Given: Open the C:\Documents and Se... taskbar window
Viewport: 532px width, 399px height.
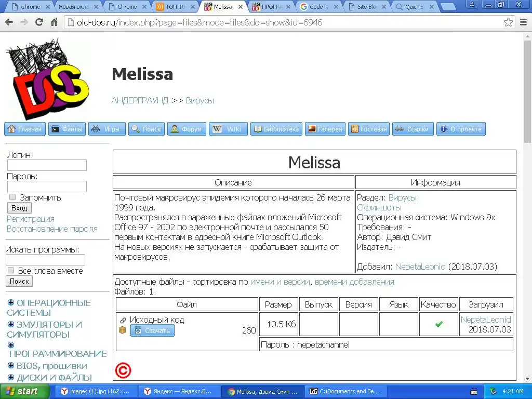Looking at the screenshot, I should [x=345, y=392].
